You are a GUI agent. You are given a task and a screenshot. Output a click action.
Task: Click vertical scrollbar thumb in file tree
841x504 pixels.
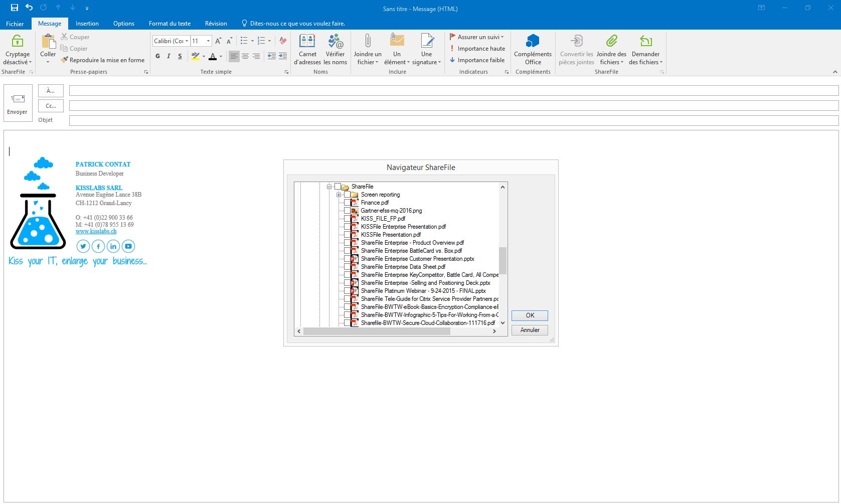pos(502,261)
